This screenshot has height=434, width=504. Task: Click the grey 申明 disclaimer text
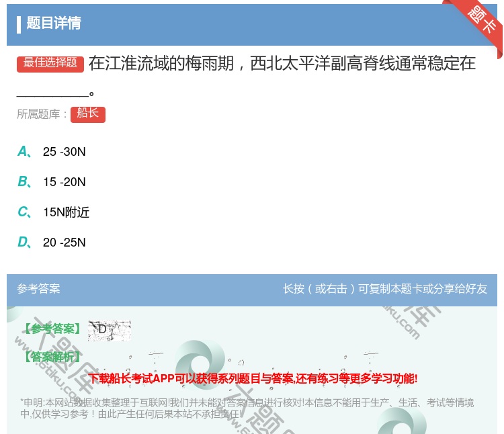pos(247,408)
